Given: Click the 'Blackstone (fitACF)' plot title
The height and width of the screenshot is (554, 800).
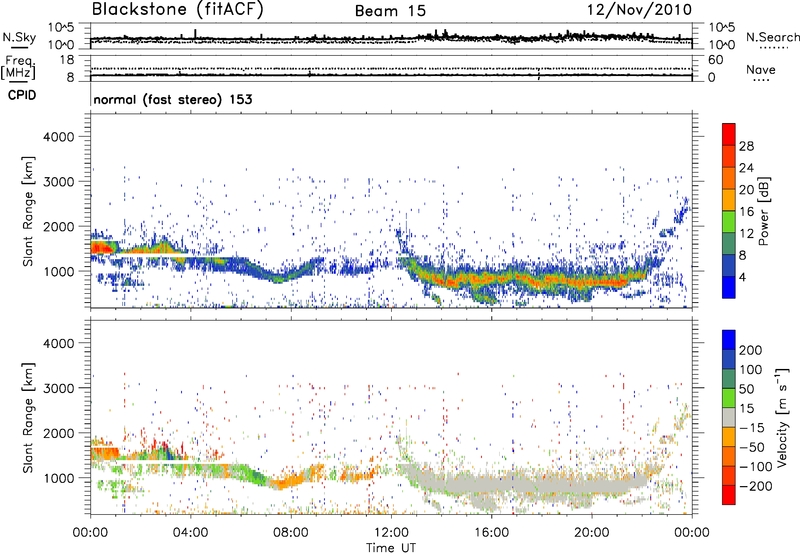Looking at the screenshot, I should coord(178,9).
